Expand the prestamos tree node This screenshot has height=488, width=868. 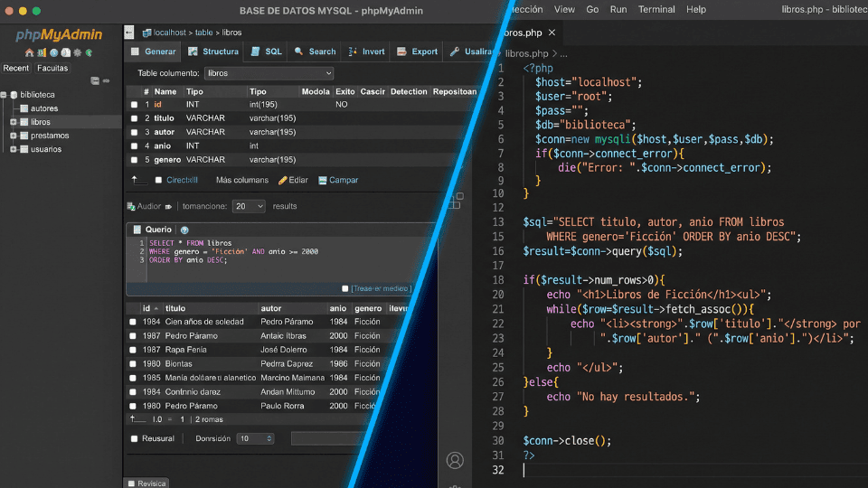(x=14, y=136)
